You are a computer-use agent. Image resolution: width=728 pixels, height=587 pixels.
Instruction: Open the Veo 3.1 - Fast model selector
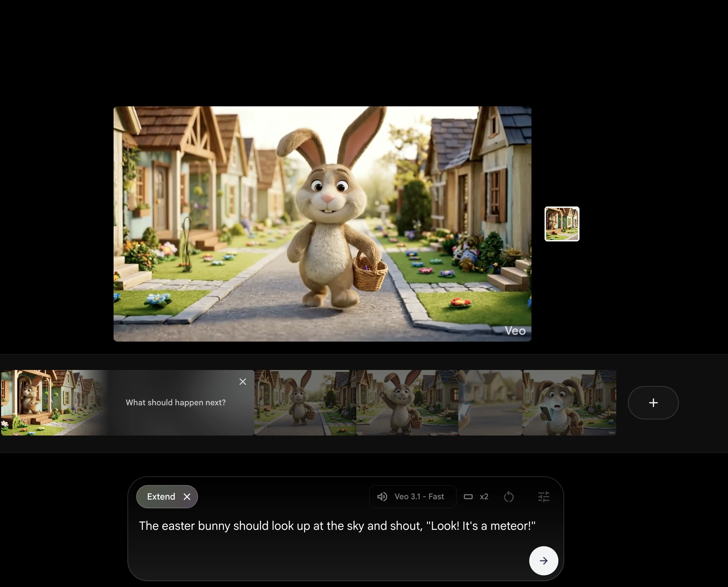click(x=419, y=497)
